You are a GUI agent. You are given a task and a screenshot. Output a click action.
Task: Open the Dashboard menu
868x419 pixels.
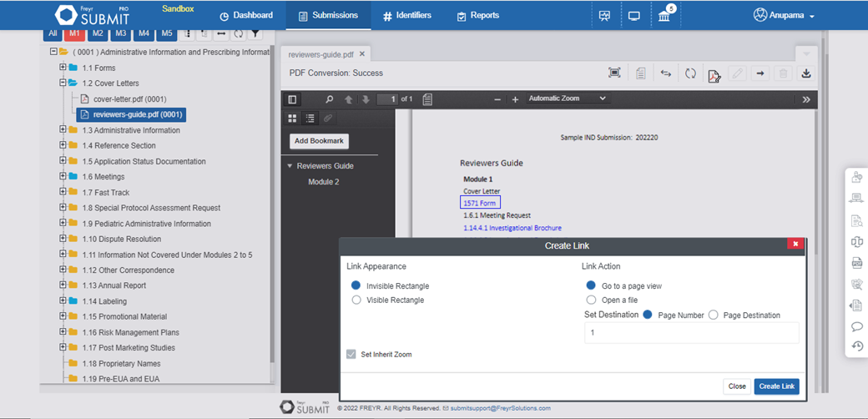point(246,16)
